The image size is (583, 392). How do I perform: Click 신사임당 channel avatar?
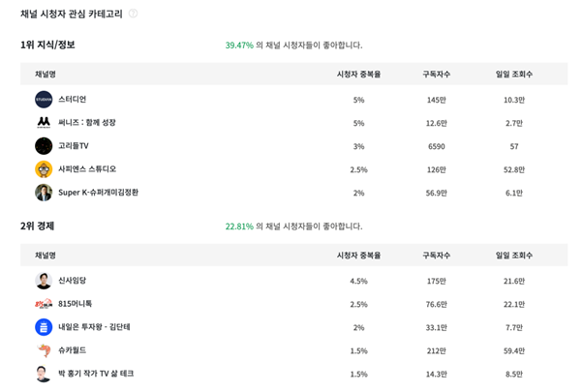coord(44,281)
